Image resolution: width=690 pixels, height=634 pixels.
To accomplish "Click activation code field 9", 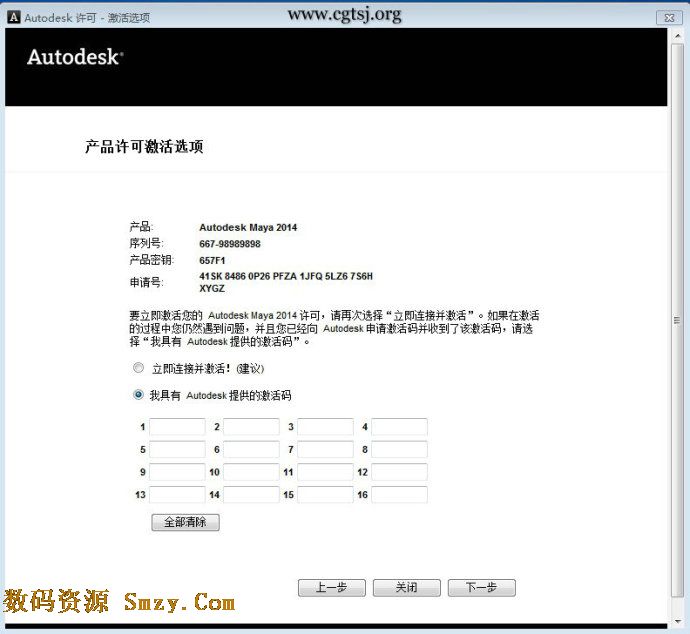I will click(x=177, y=472).
